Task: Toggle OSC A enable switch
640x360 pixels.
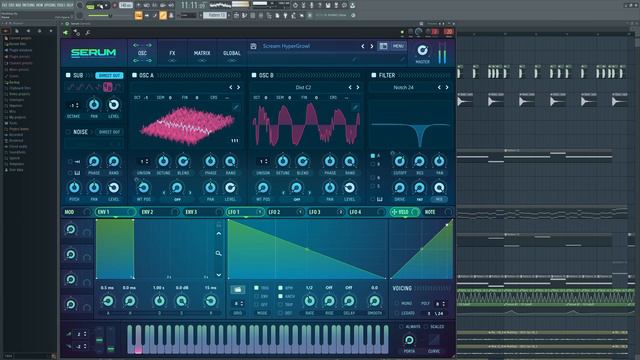Action: [134, 76]
